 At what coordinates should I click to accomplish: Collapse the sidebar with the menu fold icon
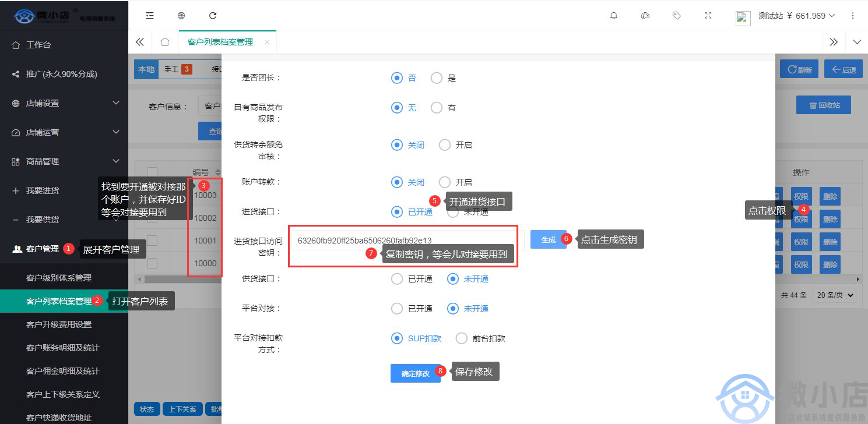coord(150,16)
